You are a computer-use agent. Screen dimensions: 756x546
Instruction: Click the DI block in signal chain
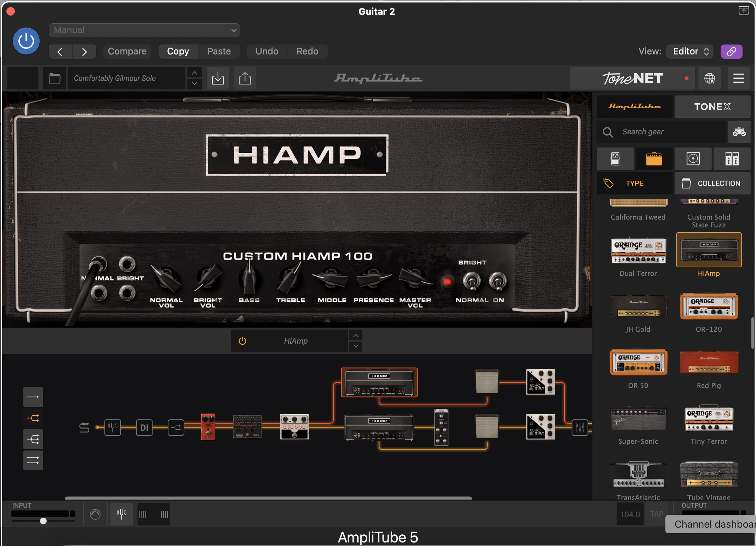tap(144, 428)
